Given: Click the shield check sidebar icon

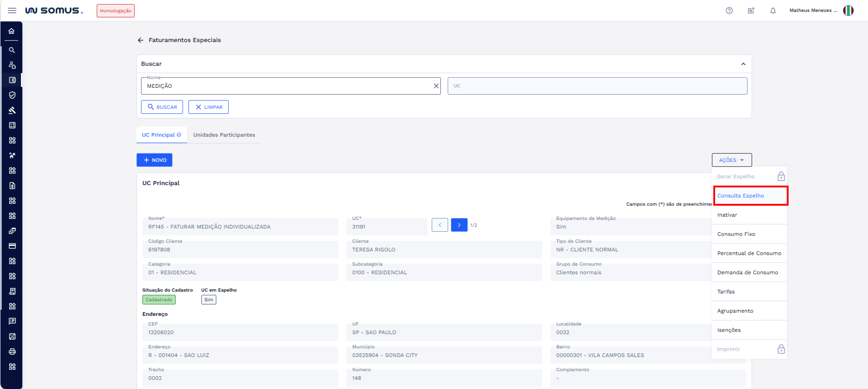Looking at the screenshot, I should click(12, 95).
